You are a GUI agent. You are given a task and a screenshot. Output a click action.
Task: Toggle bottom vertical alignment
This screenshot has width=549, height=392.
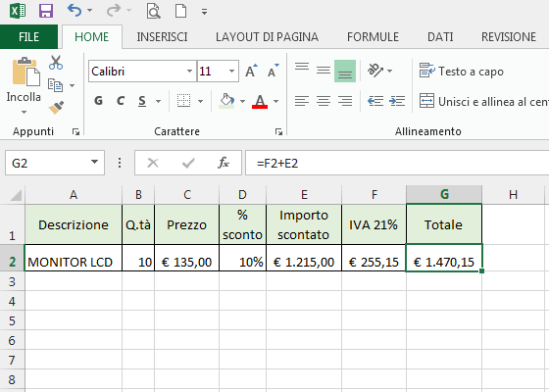pyautogui.click(x=345, y=71)
